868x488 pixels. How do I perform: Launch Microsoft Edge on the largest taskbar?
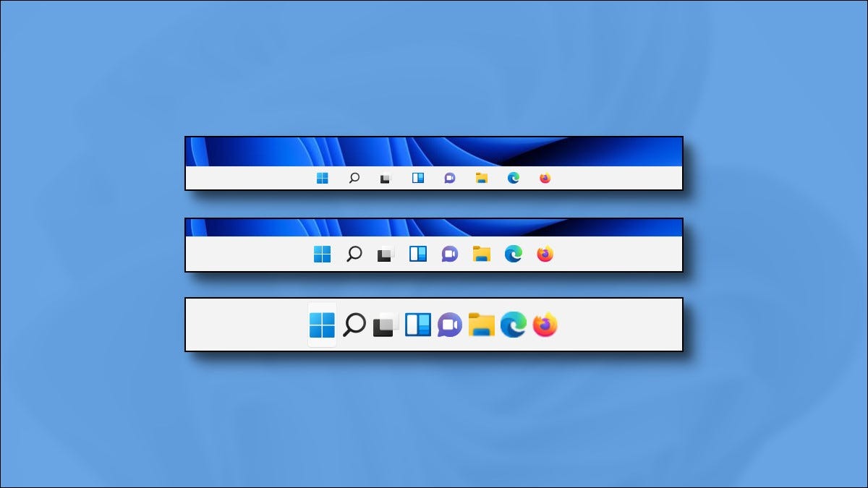[514, 325]
